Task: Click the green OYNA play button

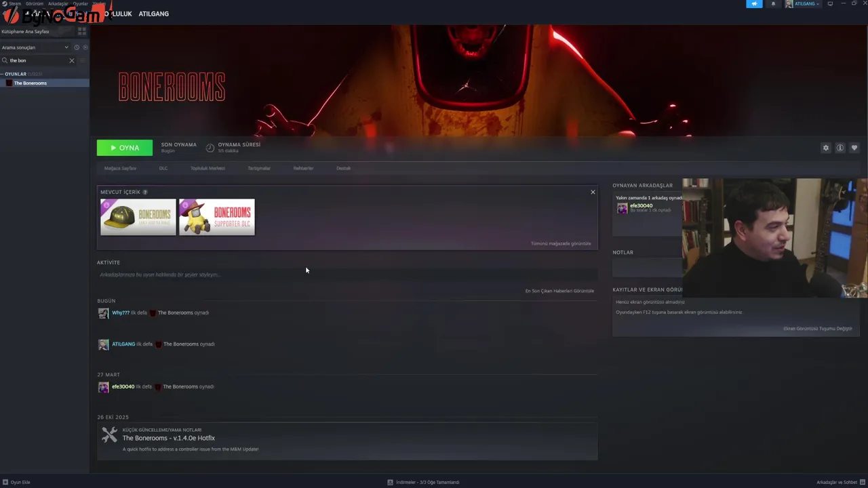Action: pos(125,148)
